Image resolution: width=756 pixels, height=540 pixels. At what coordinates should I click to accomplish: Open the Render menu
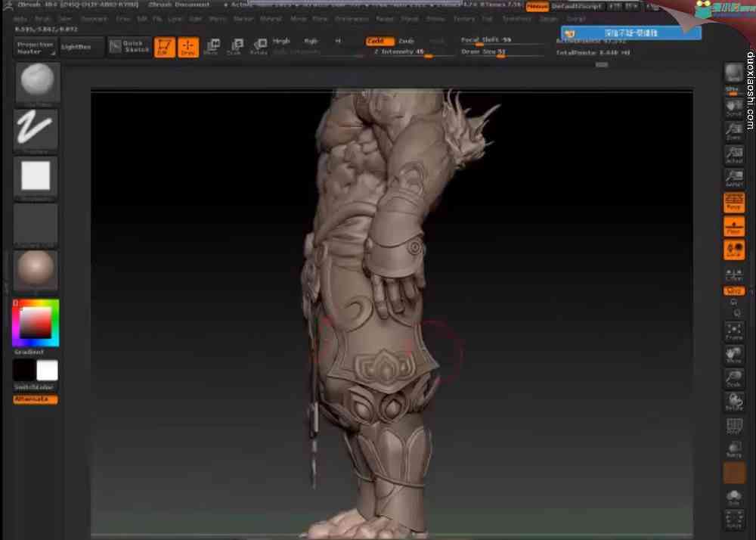pos(384,19)
